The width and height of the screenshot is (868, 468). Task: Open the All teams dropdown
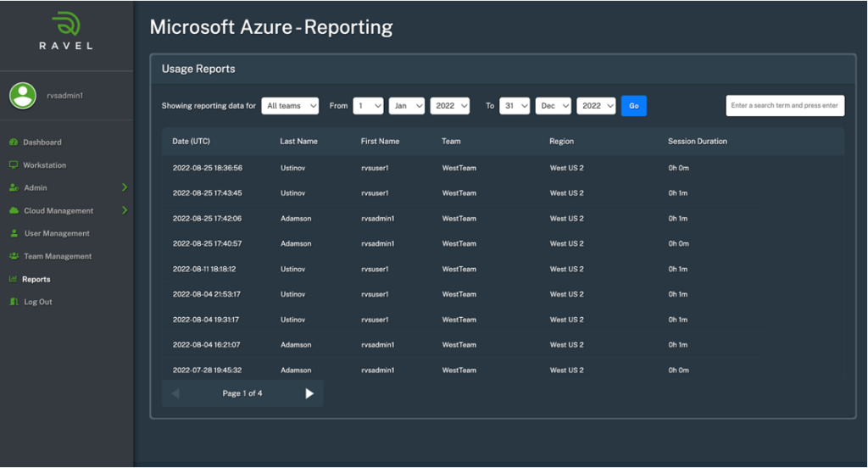coord(290,106)
